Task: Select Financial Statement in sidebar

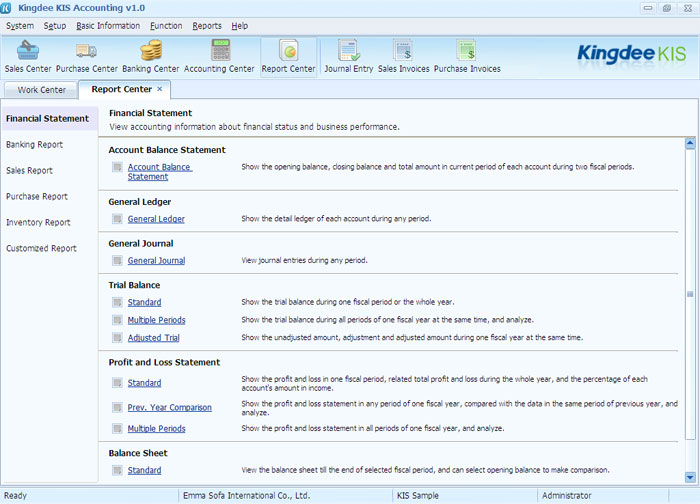Action: pos(48,118)
